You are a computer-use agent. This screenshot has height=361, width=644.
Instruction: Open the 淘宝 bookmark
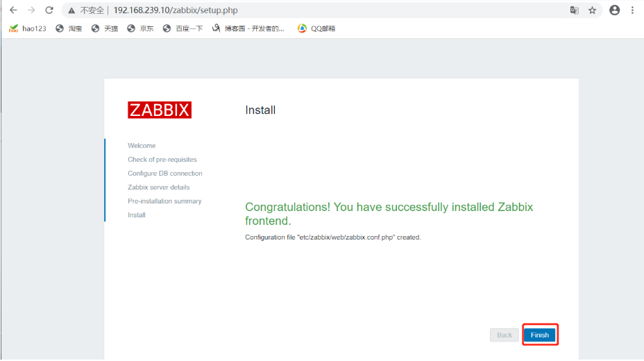69,28
